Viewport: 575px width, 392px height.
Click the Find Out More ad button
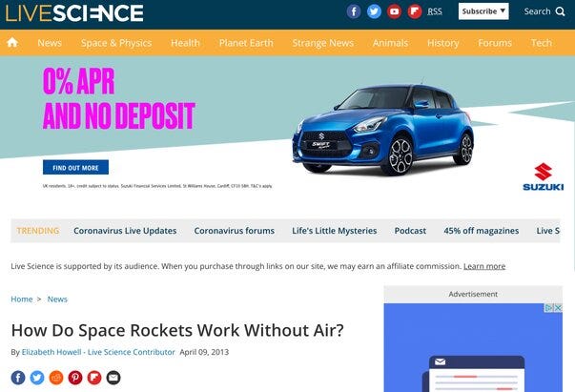point(75,168)
